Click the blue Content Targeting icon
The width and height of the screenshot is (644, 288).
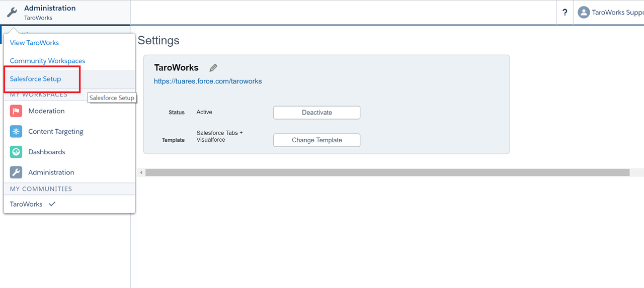16,132
